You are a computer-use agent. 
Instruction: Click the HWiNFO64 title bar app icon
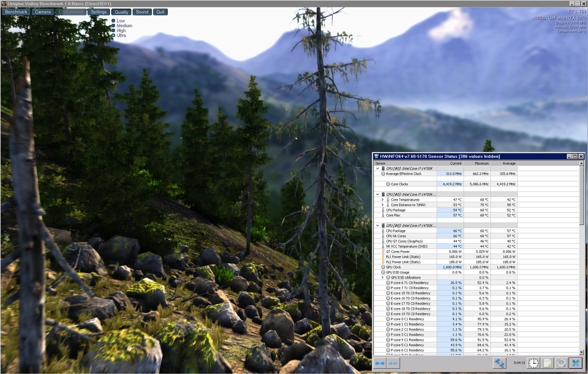376,156
